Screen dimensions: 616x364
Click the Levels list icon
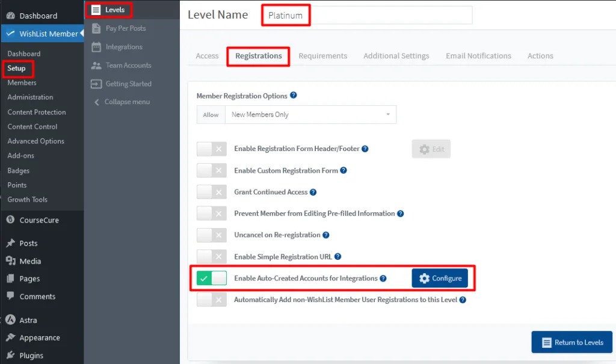(96, 10)
